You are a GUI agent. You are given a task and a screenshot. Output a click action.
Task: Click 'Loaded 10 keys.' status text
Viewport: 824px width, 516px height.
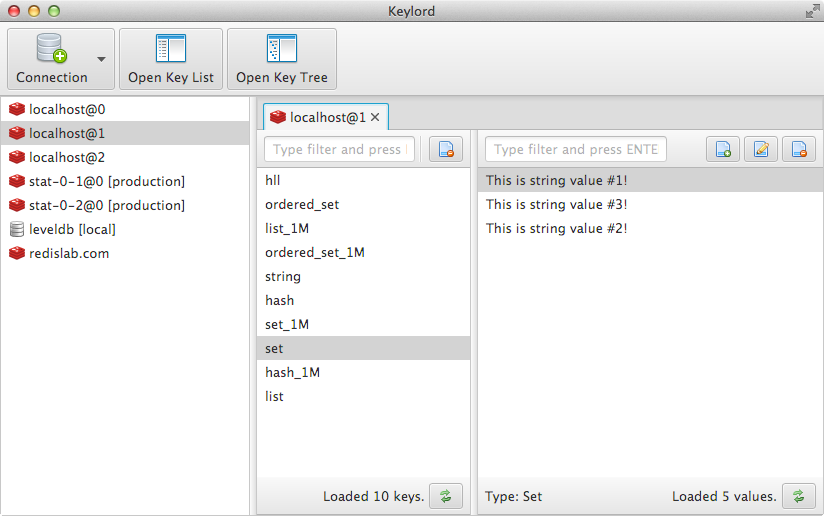[374, 497]
